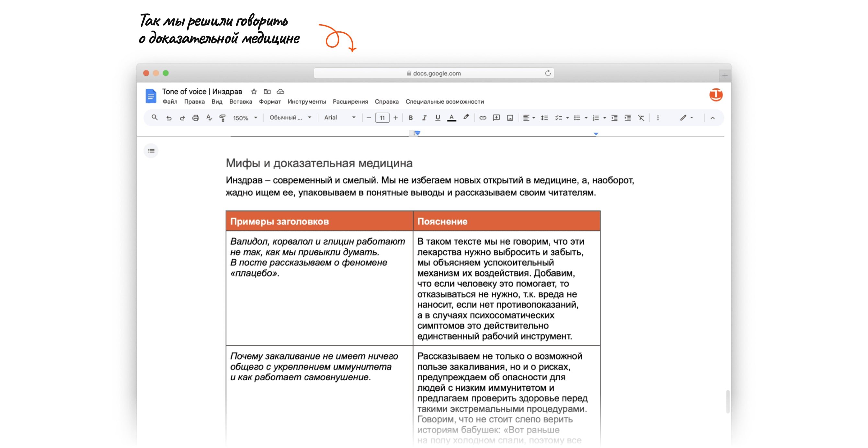Image resolution: width=868 pixels, height=448 pixels.
Task: Click the increase font size plus button
Action: pos(395,118)
